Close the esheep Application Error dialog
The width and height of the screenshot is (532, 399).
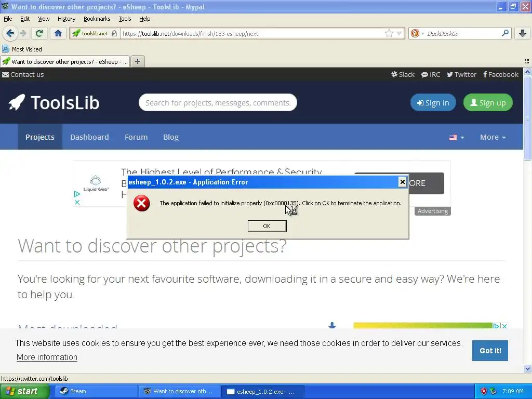403,182
